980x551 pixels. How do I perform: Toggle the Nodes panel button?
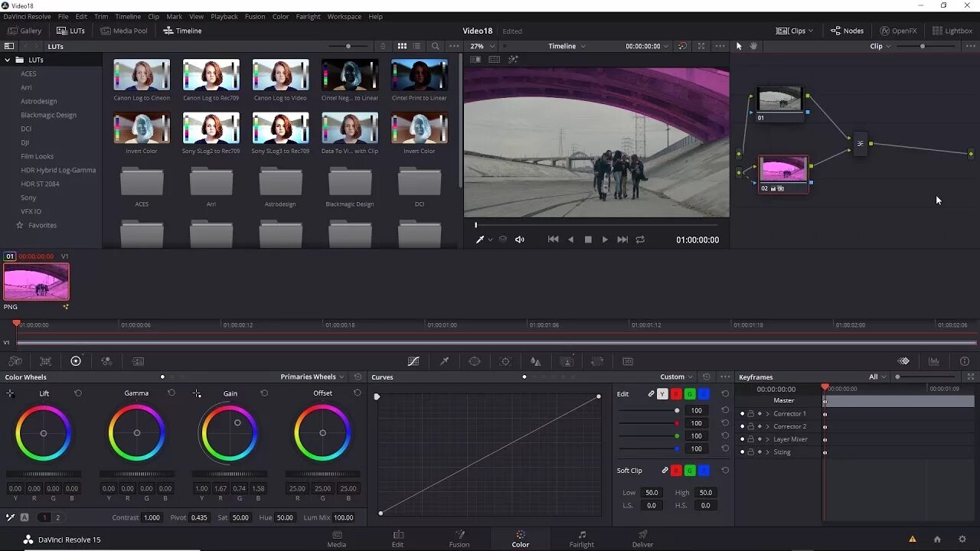tap(847, 31)
